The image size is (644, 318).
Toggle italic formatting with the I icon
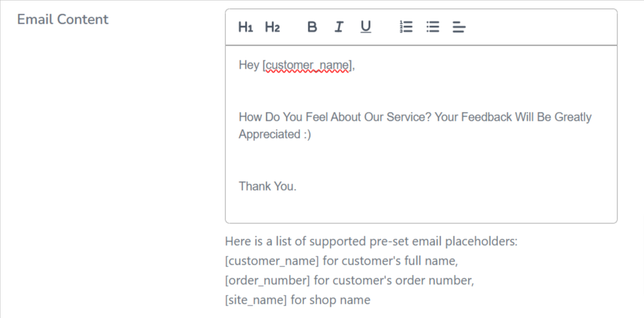(339, 27)
